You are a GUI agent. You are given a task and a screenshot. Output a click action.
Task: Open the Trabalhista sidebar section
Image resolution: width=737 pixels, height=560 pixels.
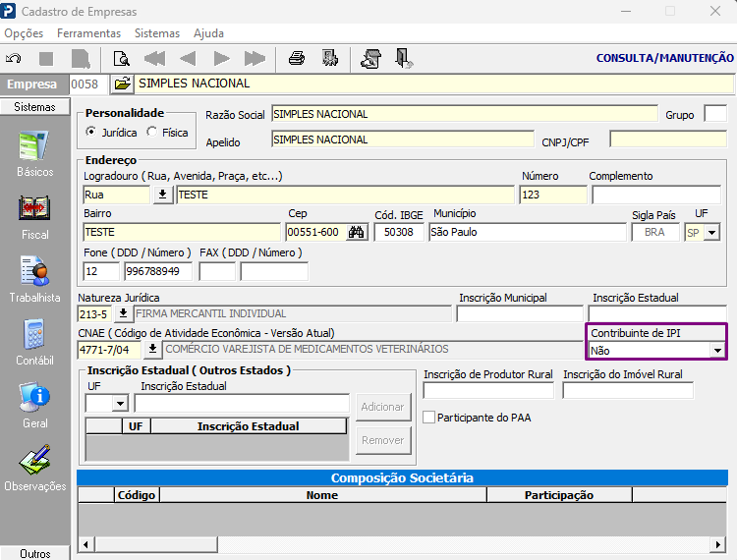34,280
